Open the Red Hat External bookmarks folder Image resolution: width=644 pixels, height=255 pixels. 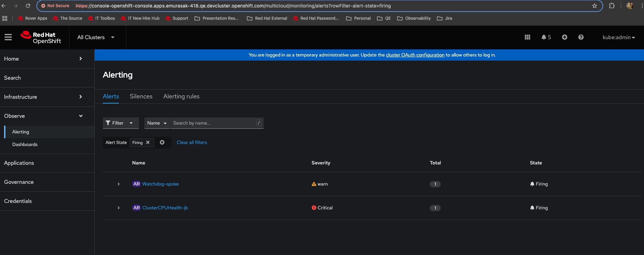267,18
